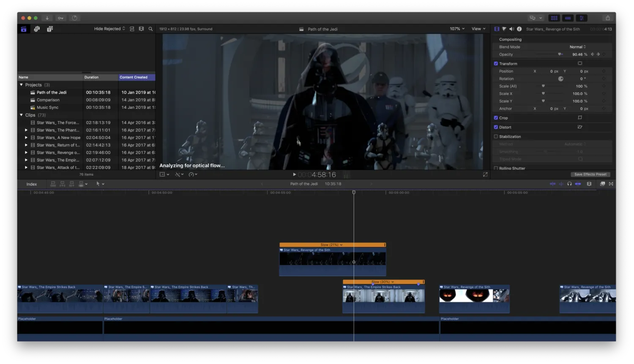The height and width of the screenshot is (364, 634).
Task: Open the Audio inspector speaker tab
Action: [511, 29]
